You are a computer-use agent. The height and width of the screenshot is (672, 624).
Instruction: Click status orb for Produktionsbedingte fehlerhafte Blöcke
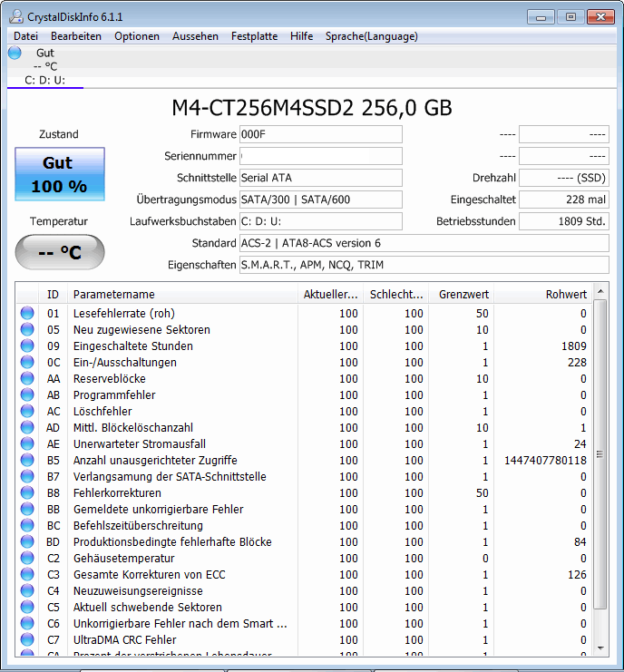point(27,541)
